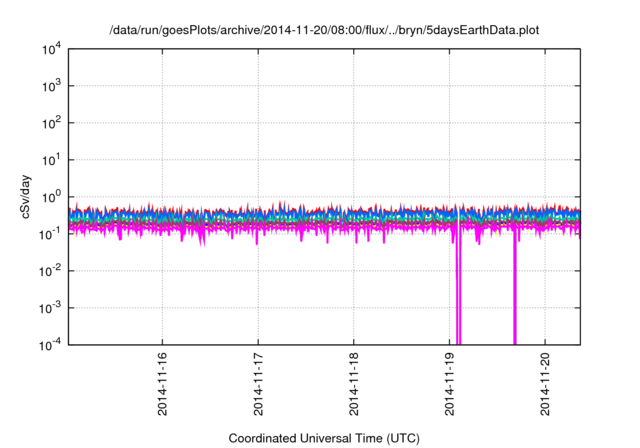
Task: Click the 10^4 y-axis tick label
Action: [52, 49]
